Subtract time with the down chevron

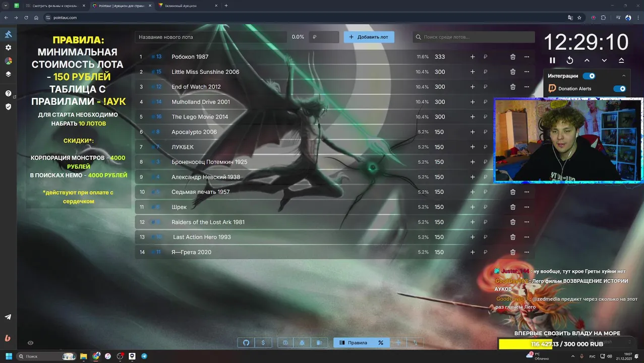tap(604, 60)
